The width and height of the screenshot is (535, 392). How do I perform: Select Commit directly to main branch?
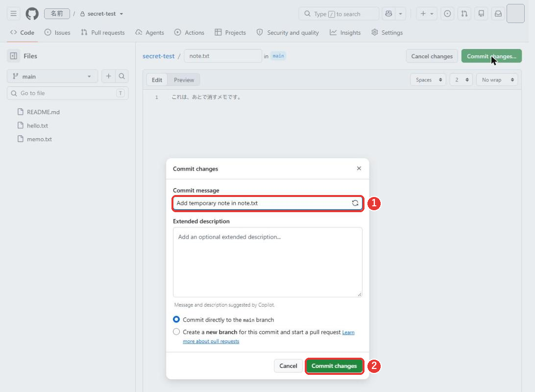point(176,319)
